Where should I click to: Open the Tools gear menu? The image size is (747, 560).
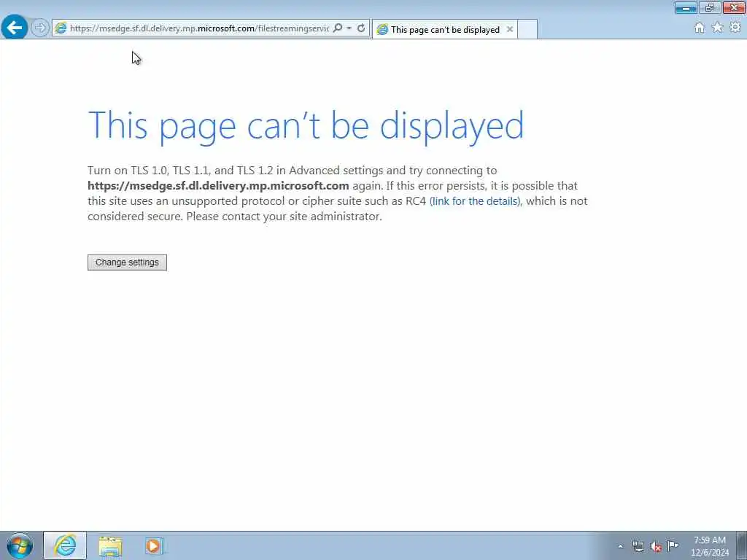coord(735,28)
